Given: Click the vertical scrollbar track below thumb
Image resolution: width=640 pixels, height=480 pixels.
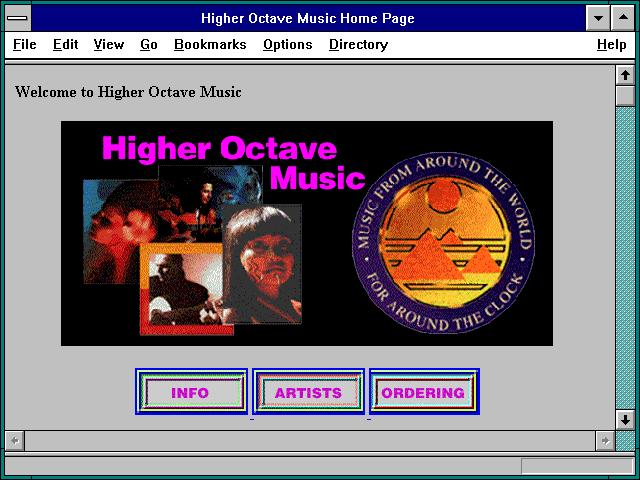Looking at the screenshot, I should tap(625, 258).
